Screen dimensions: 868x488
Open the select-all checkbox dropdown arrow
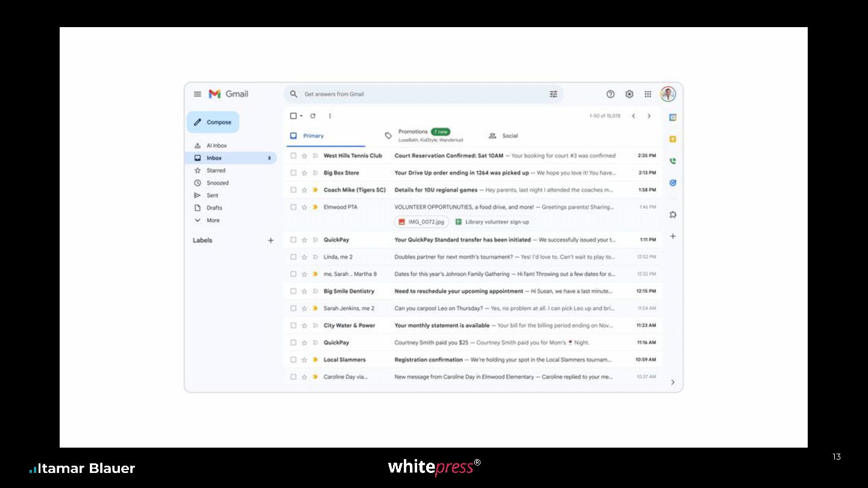coord(301,116)
